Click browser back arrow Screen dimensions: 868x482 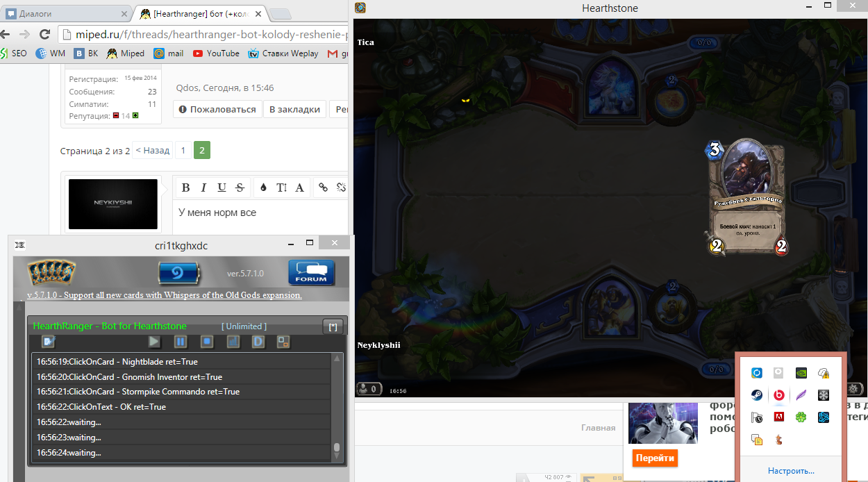click(6, 34)
